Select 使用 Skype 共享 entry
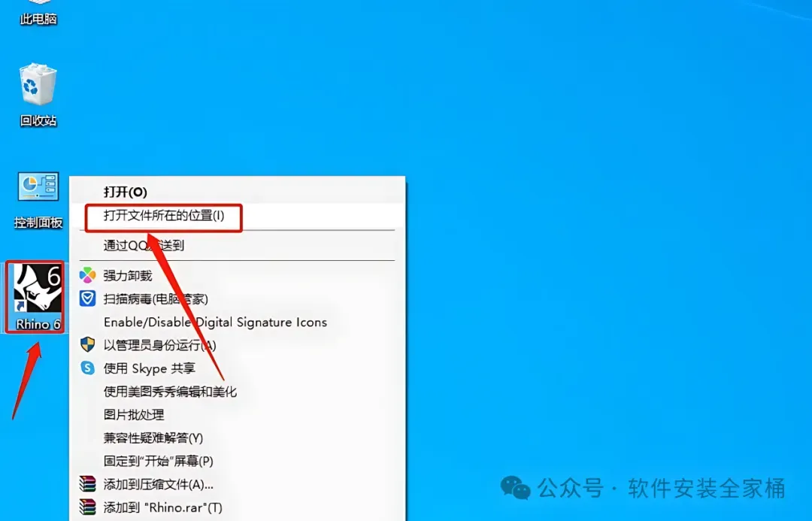This screenshot has width=812, height=521. click(x=237, y=368)
